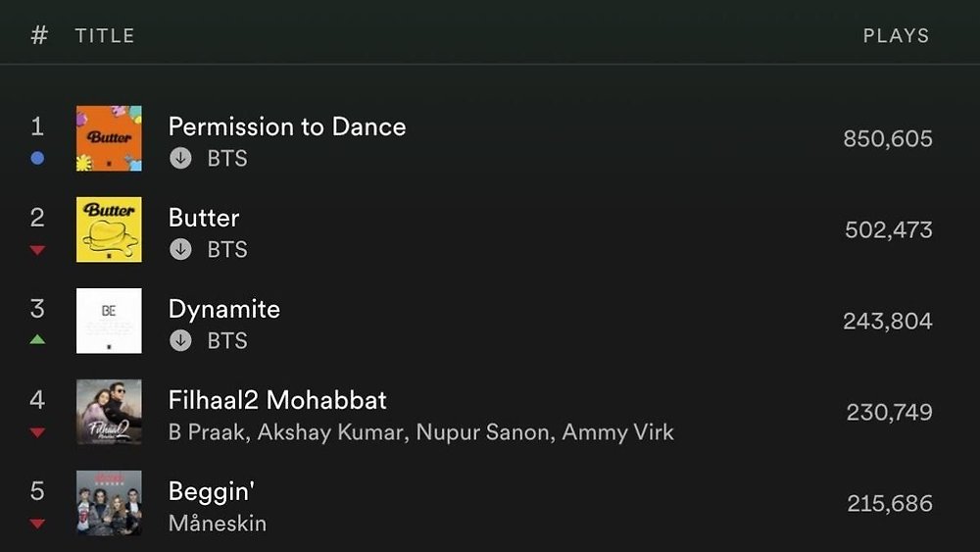Select the white BE album cover
This screenshot has height=552, width=980.
(x=109, y=321)
